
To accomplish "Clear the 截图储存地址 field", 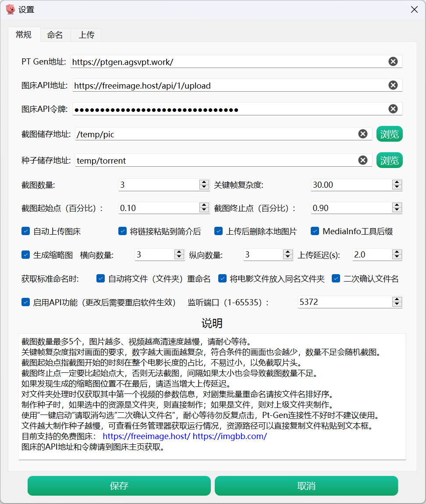I will (x=363, y=134).
